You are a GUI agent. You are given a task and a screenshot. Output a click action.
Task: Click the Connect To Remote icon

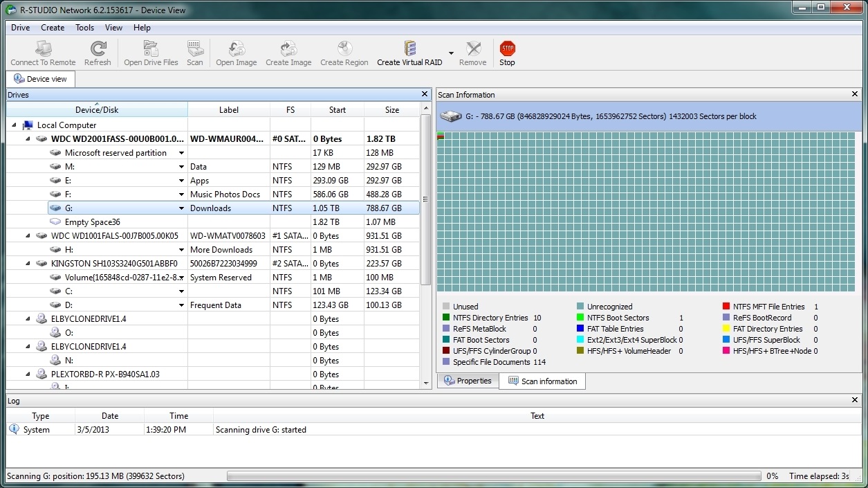click(43, 49)
